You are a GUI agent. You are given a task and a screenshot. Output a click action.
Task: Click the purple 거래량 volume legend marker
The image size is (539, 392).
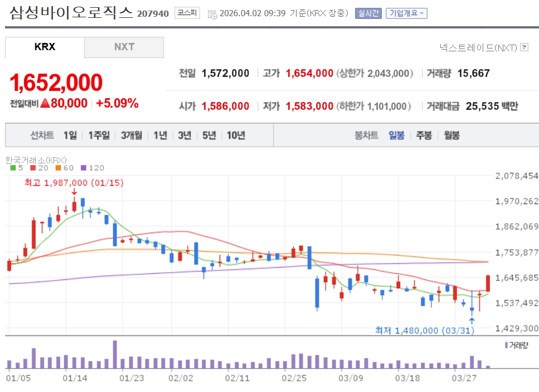tap(506, 345)
